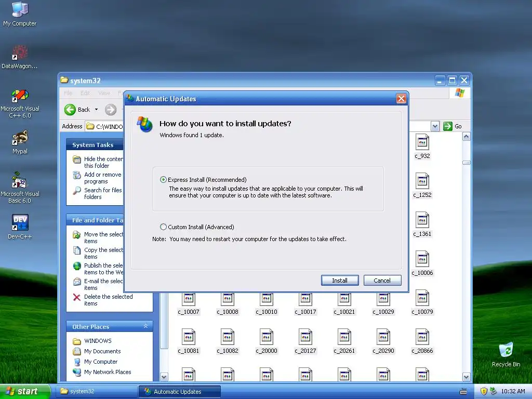Select the c_20866 file
Image resolution: width=532 pixels, height=399 pixels.
click(x=422, y=341)
